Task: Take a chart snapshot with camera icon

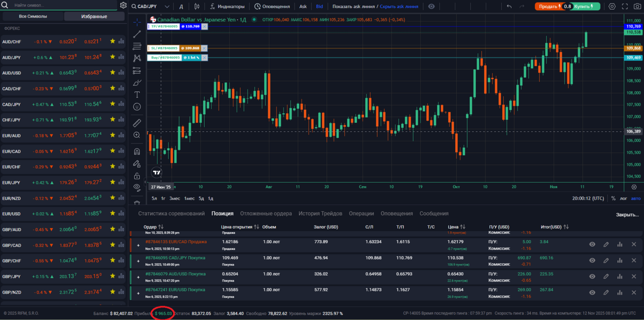Action: 637,6
